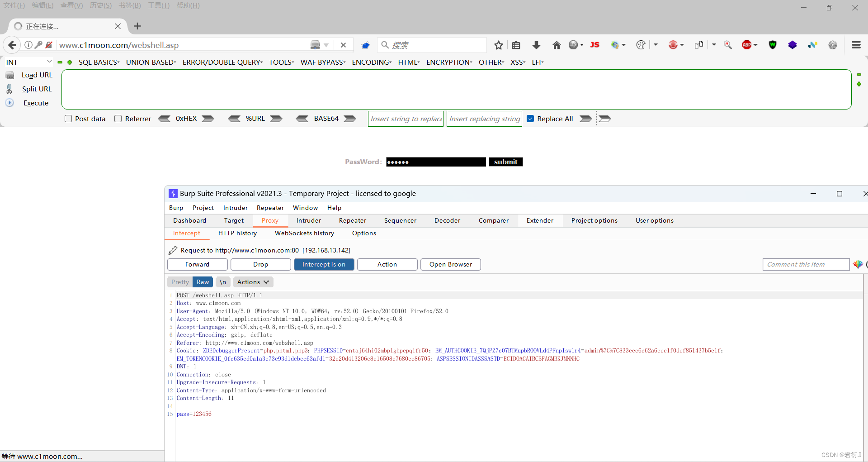
Task: Click the key icon in address bar
Action: click(38, 45)
